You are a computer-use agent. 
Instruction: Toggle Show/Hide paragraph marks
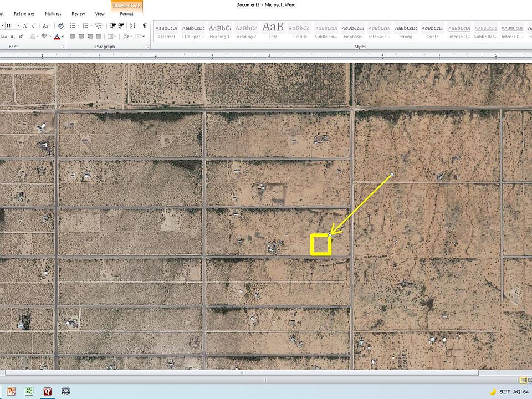145,26
